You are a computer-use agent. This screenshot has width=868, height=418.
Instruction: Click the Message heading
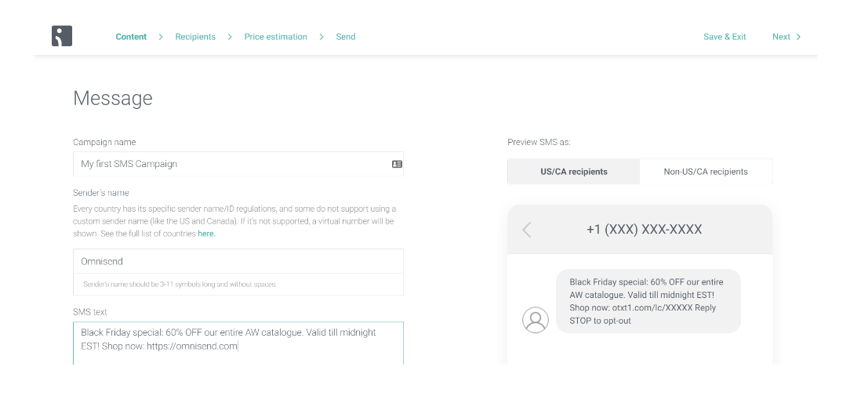[x=113, y=99]
